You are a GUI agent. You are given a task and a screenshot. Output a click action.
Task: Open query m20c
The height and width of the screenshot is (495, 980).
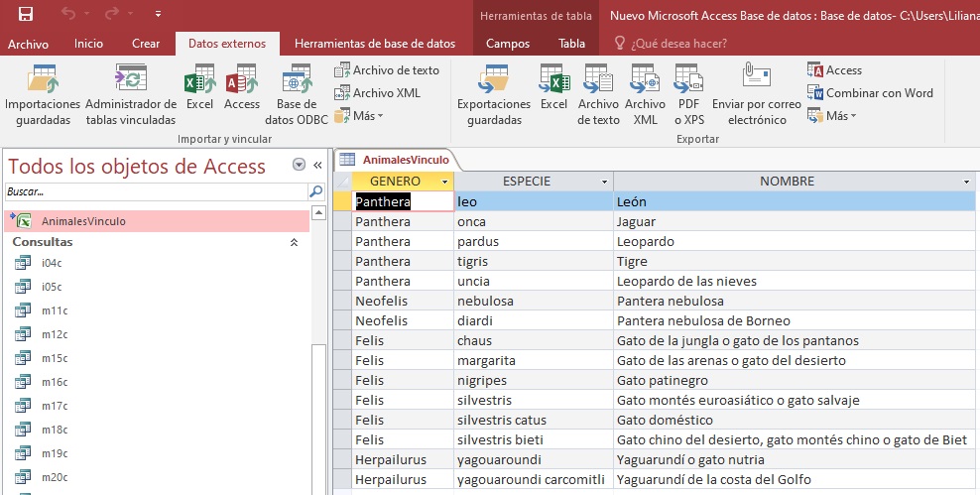click(x=55, y=477)
